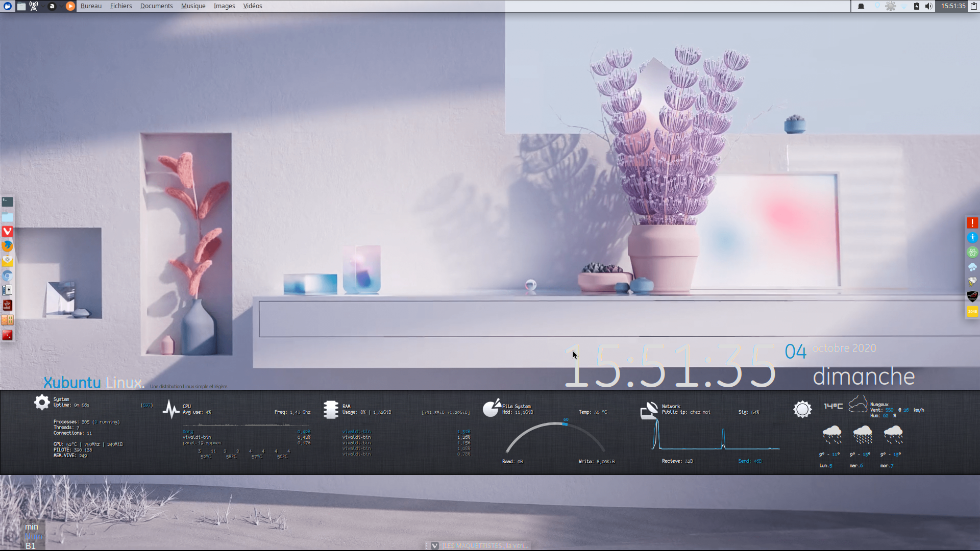Click the red exclamation mark icon
980x551 pixels.
tap(972, 223)
